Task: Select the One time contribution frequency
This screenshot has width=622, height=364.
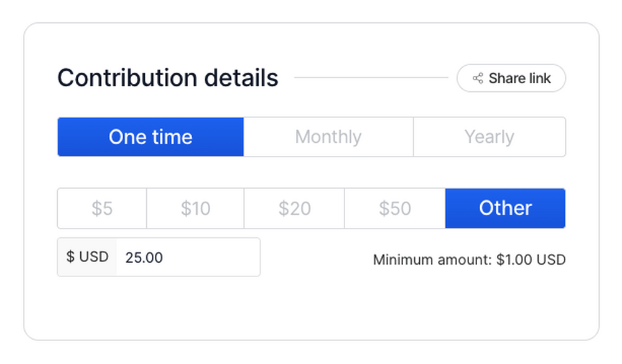Action: point(151,137)
